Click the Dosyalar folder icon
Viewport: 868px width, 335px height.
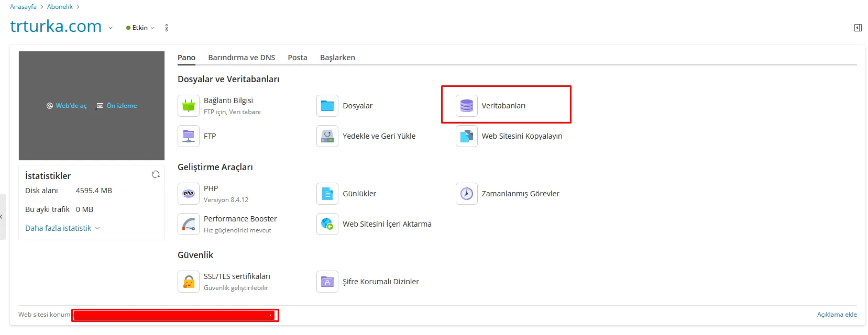click(x=327, y=106)
